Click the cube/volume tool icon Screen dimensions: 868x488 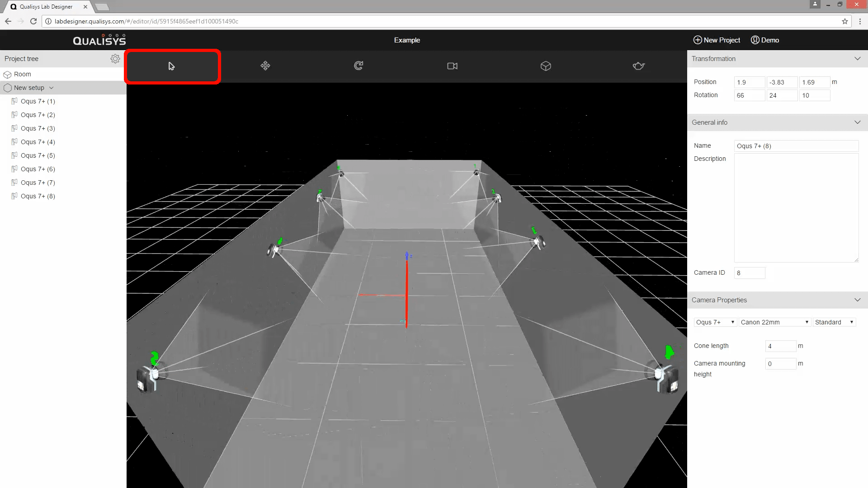point(546,66)
